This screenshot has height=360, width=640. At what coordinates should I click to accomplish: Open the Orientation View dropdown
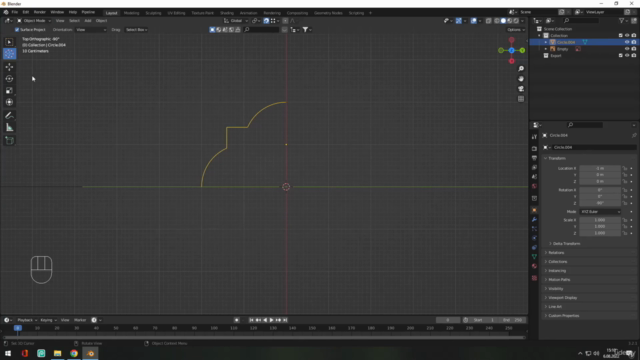[x=91, y=30]
